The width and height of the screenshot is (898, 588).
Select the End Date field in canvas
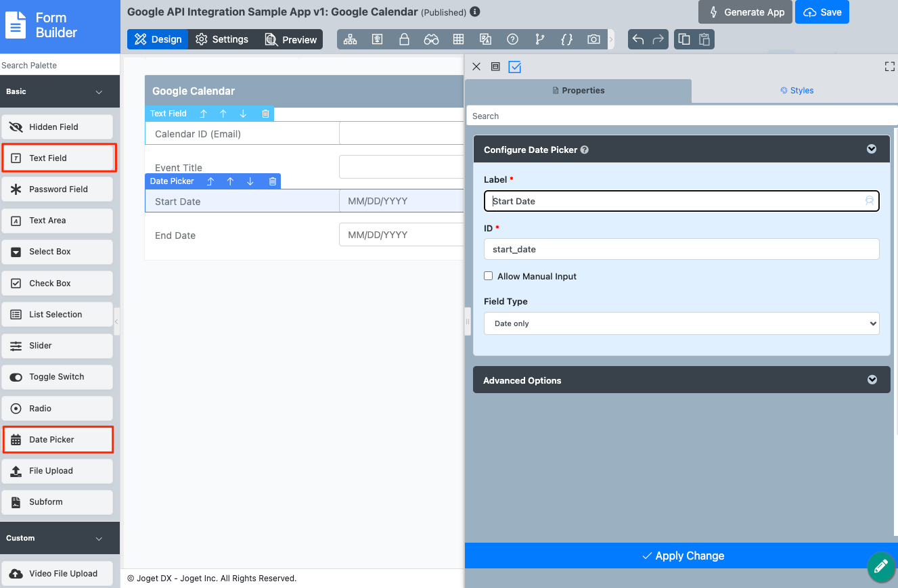(x=305, y=235)
